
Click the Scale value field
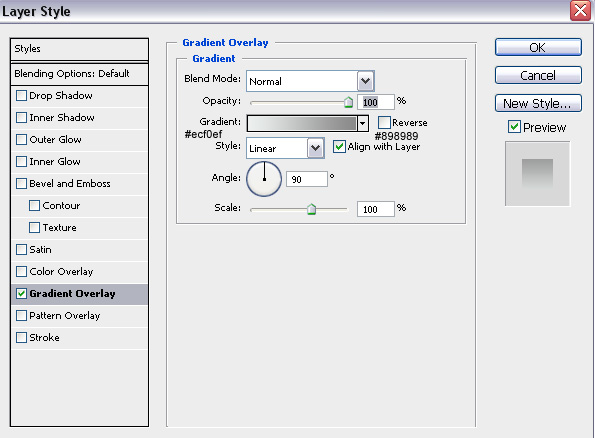click(x=376, y=209)
